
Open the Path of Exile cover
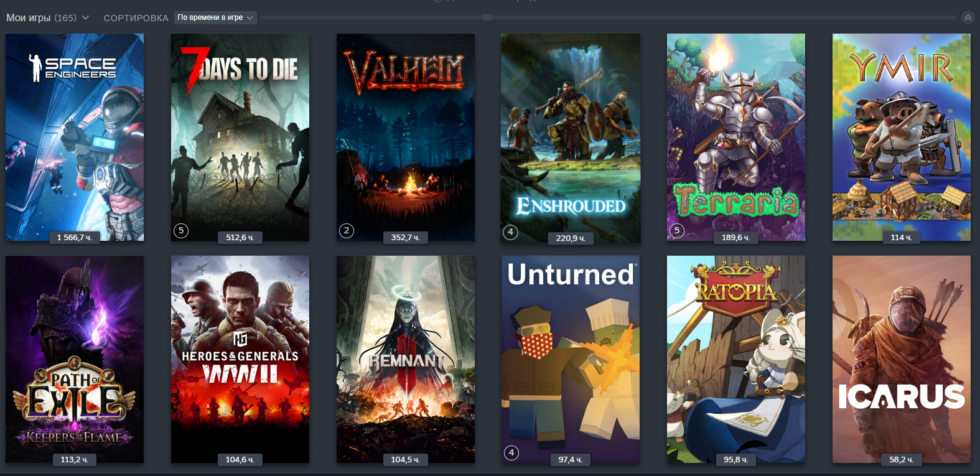75,359
